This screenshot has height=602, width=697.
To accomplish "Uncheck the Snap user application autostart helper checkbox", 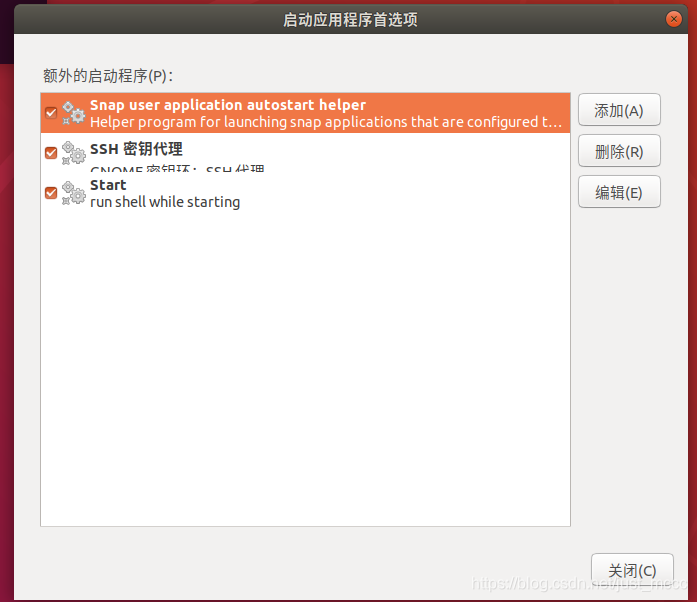I will click(x=51, y=113).
